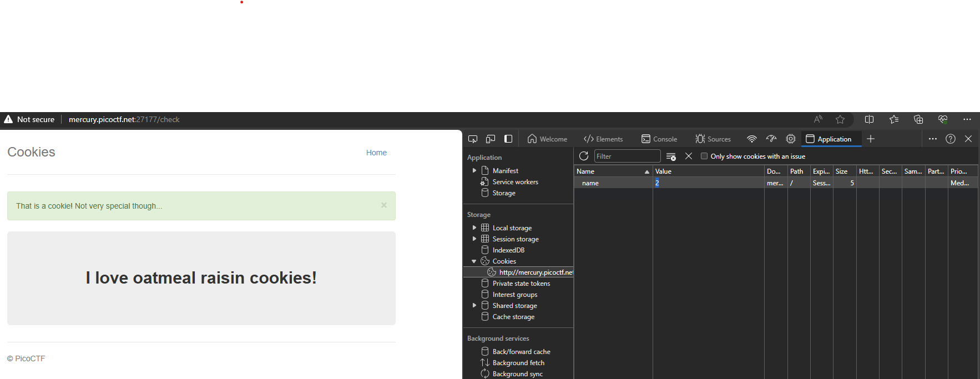980x379 pixels.
Task: Click the Path column header
Action: click(x=799, y=171)
